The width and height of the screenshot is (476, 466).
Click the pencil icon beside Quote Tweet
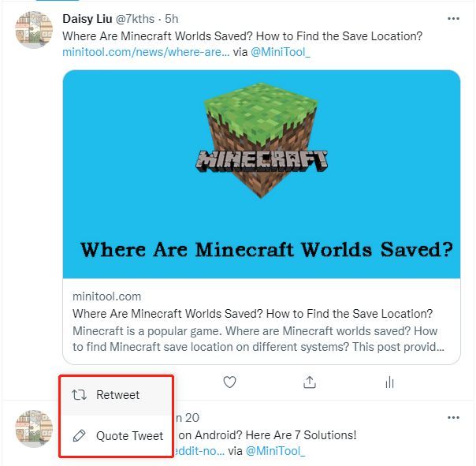(x=79, y=435)
